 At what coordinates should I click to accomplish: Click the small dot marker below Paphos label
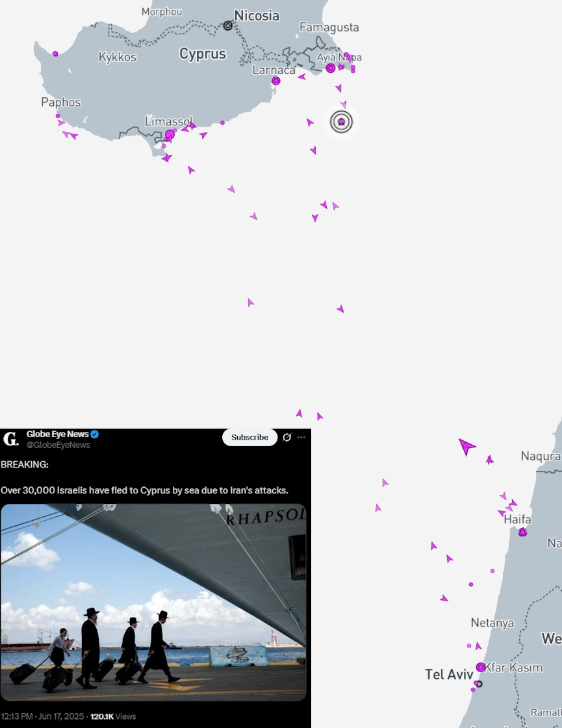click(58, 116)
